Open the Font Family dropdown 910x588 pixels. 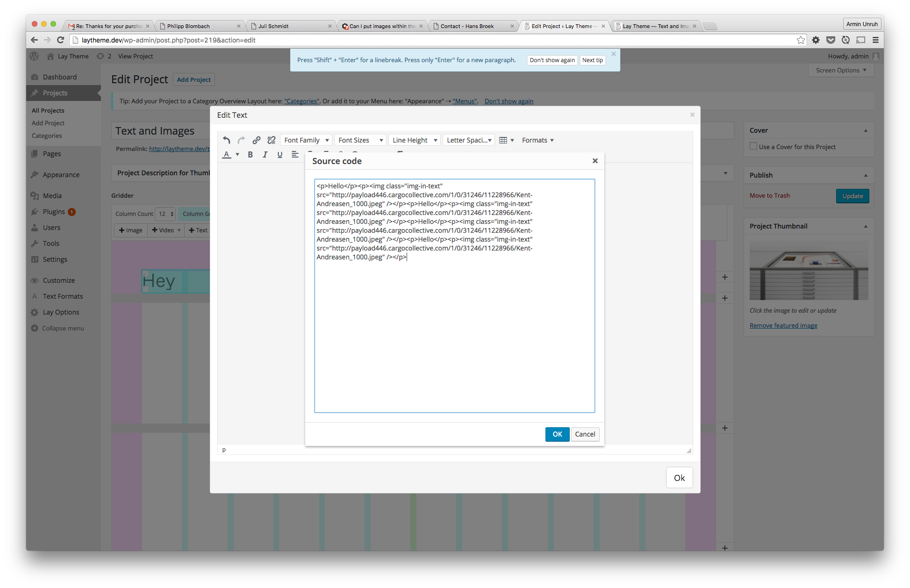(306, 140)
